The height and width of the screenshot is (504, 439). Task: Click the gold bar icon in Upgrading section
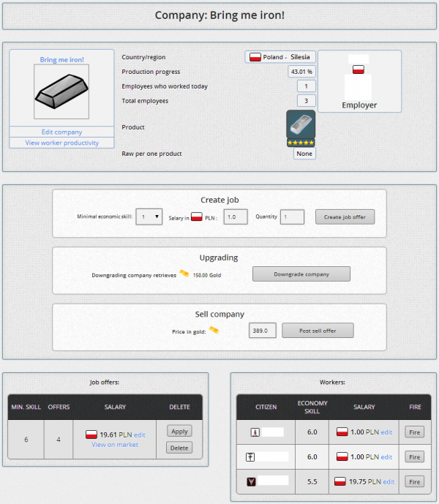point(184,274)
